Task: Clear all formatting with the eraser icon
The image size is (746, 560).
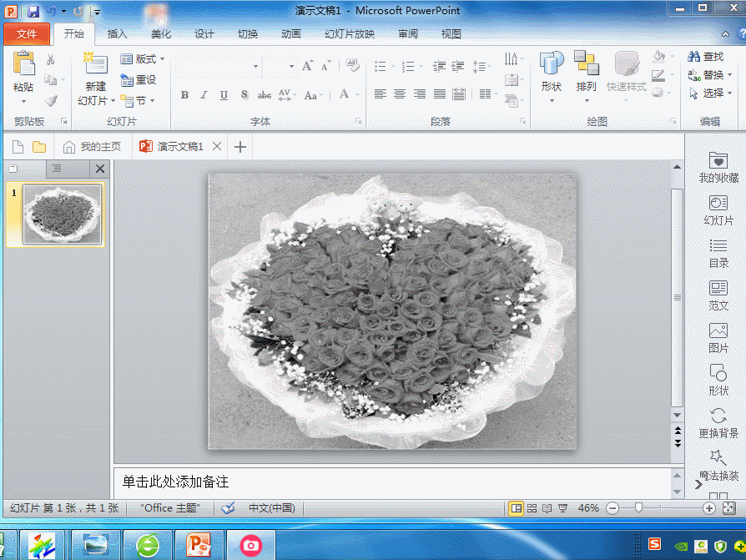Action: 352,65
